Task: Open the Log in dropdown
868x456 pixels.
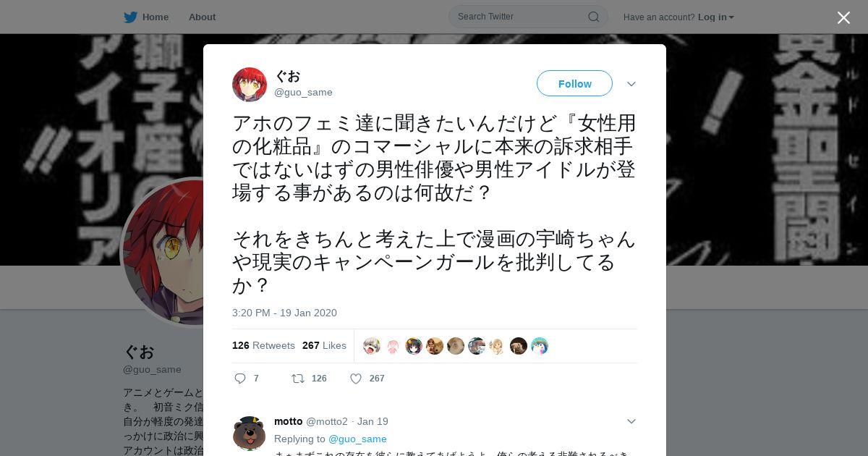Action: tap(716, 17)
